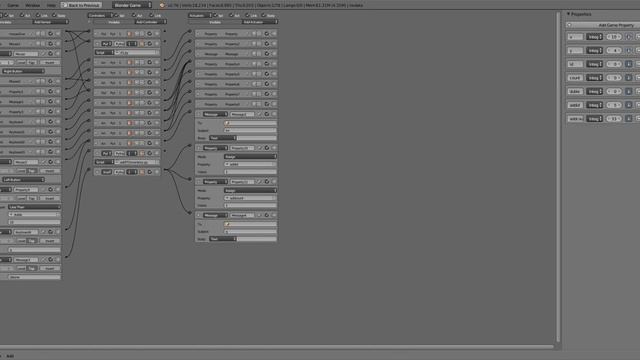Click script name field of first Python controller

[137, 53]
